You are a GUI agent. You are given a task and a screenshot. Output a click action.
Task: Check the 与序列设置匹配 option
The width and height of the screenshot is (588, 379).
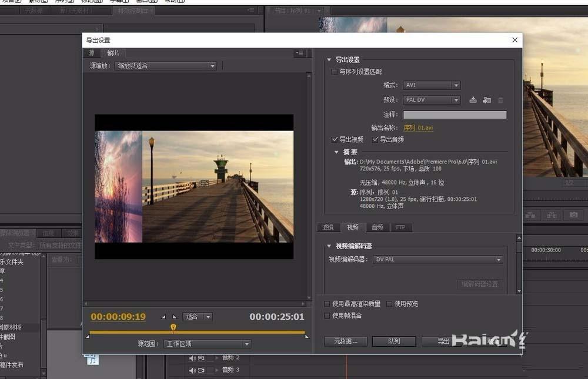335,72
